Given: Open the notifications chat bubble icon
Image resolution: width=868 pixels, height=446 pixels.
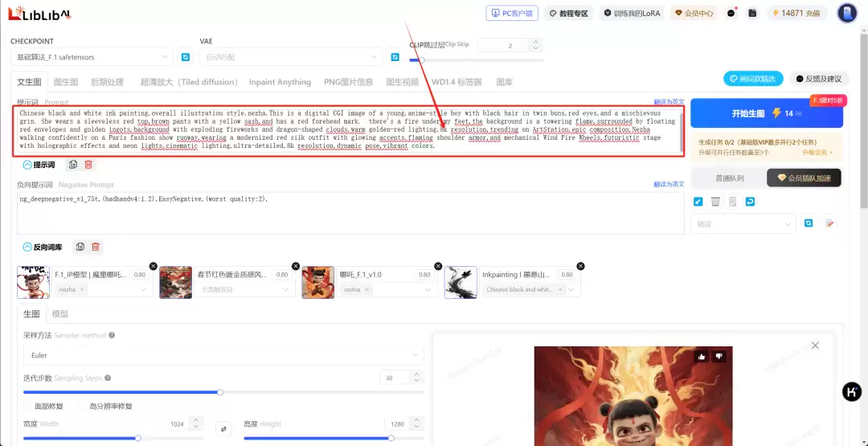Looking at the screenshot, I should [731, 14].
